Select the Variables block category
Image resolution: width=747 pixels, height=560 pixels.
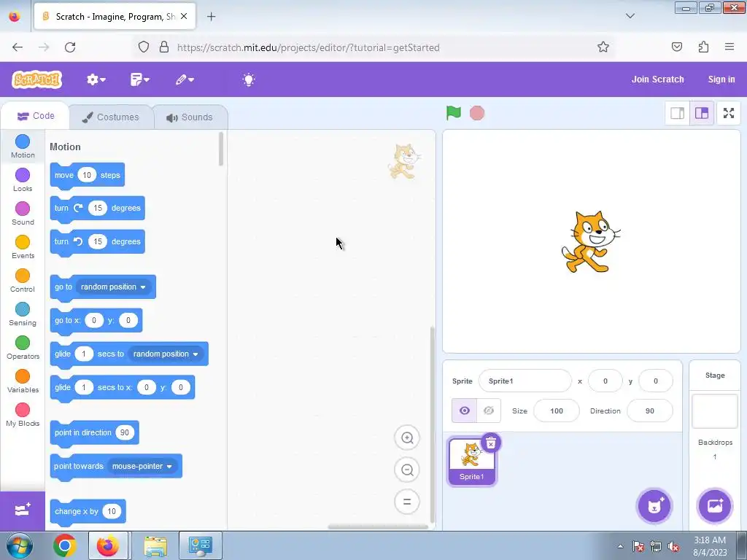23,381
